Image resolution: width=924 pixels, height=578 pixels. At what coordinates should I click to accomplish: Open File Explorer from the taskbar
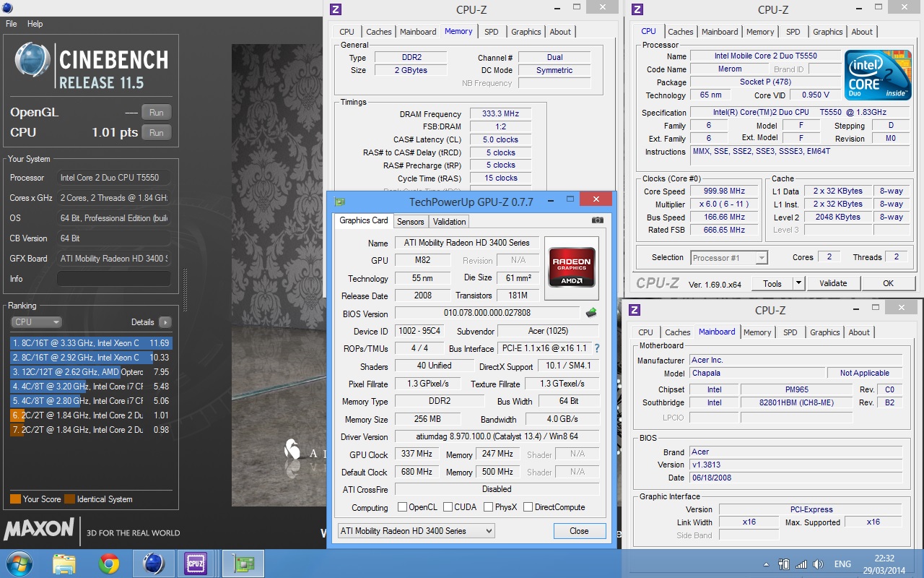tap(64, 564)
